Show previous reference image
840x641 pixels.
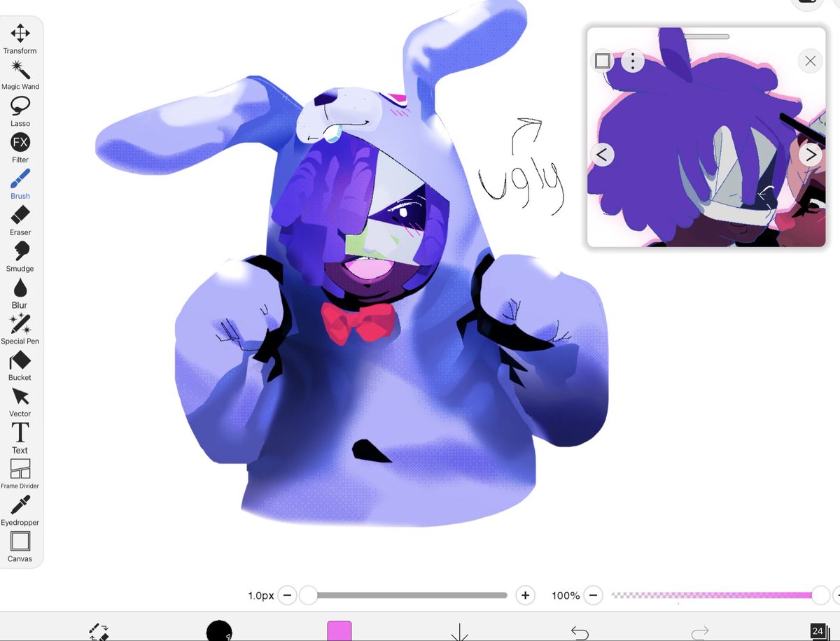coord(603,154)
